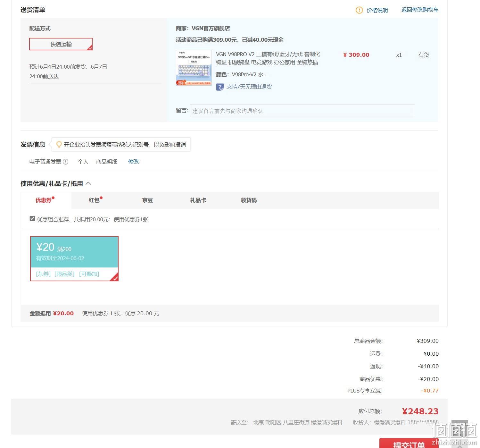Open the 价格说明 link

[x=377, y=10]
